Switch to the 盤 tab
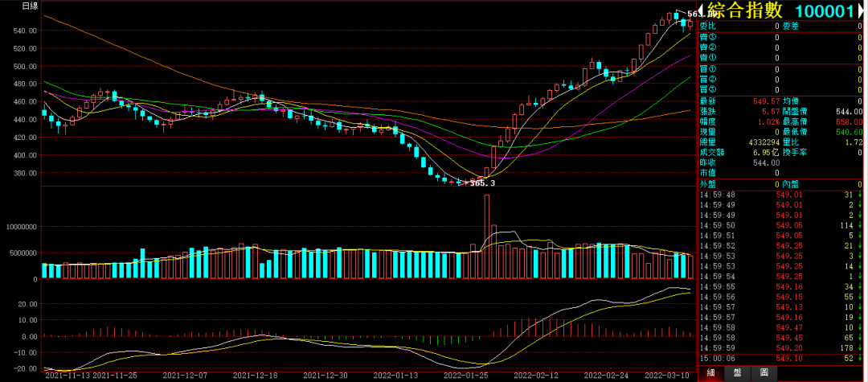This screenshot has height=382, width=868. [736, 374]
